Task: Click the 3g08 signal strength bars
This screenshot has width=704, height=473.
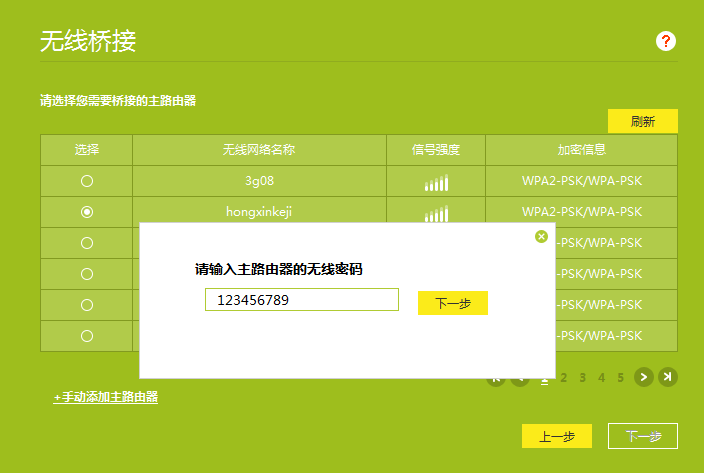Action: [436, 183]
